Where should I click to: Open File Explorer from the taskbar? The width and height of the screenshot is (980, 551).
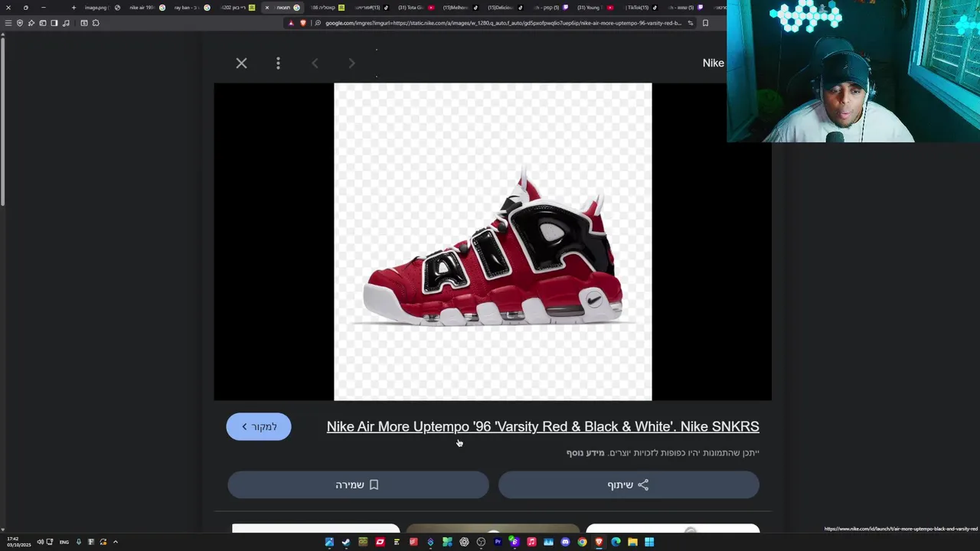point(632,542)
